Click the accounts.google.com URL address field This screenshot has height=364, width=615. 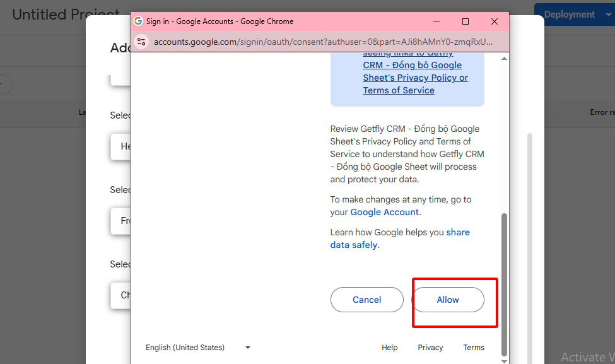(x=322, y=42)
